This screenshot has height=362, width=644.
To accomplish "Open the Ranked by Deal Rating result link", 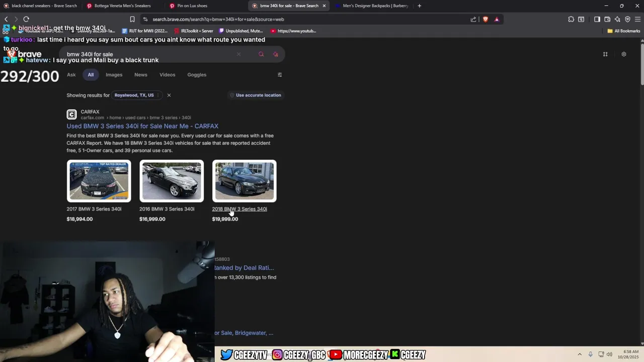I will tap(244, 268).
